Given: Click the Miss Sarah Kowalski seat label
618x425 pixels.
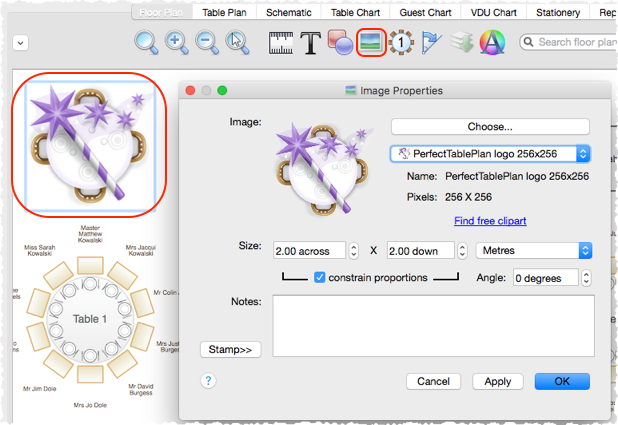Looking at the screenshot, I should click(x=39, y=250).
